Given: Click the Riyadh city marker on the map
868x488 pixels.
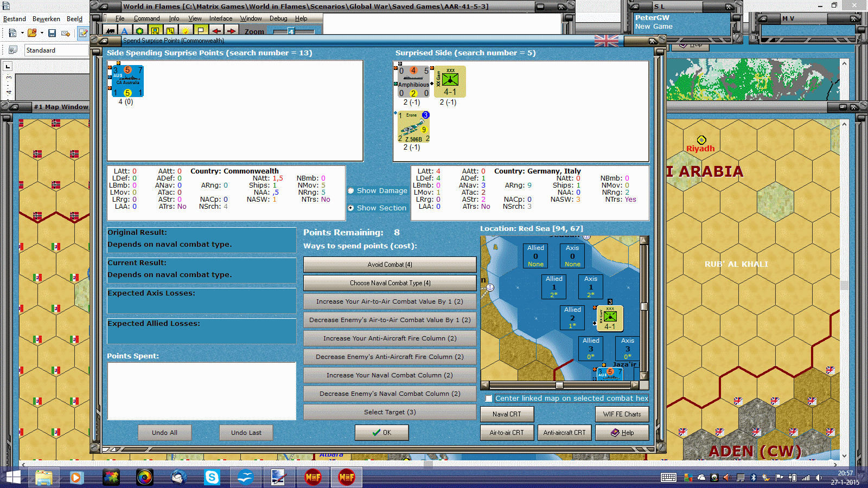Looking at the screenshot, I should 701,140.
